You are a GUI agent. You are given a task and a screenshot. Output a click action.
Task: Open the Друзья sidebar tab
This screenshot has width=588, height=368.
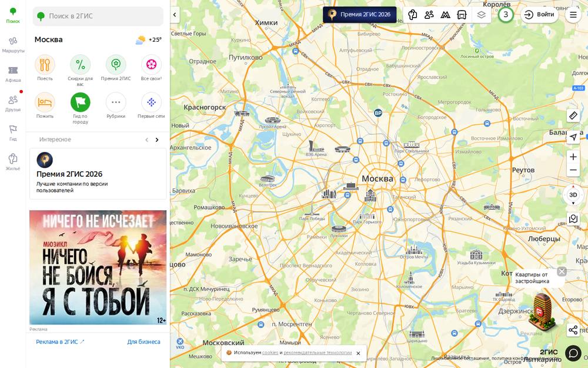pyautogui.click(x=13, y=103)
